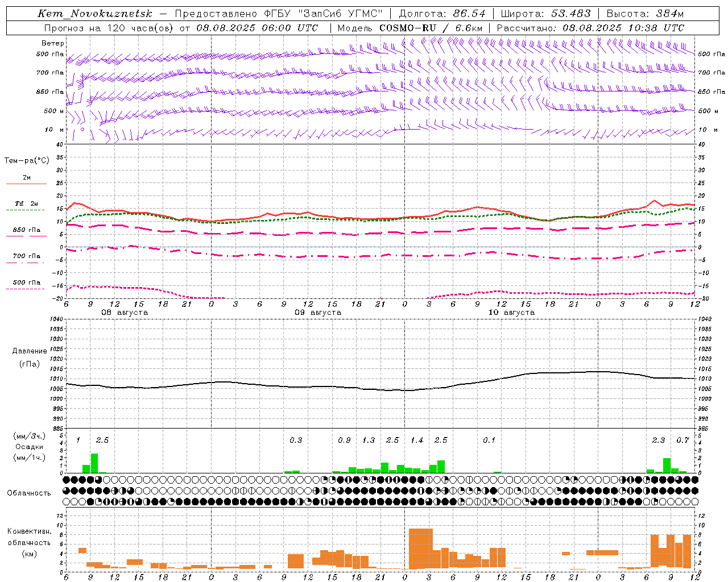Select the text Предоставлено ФГБУ "ЗапСиб УГМС"
The width and height of the screenshot is (728, 582).
(x=278, y=14)
